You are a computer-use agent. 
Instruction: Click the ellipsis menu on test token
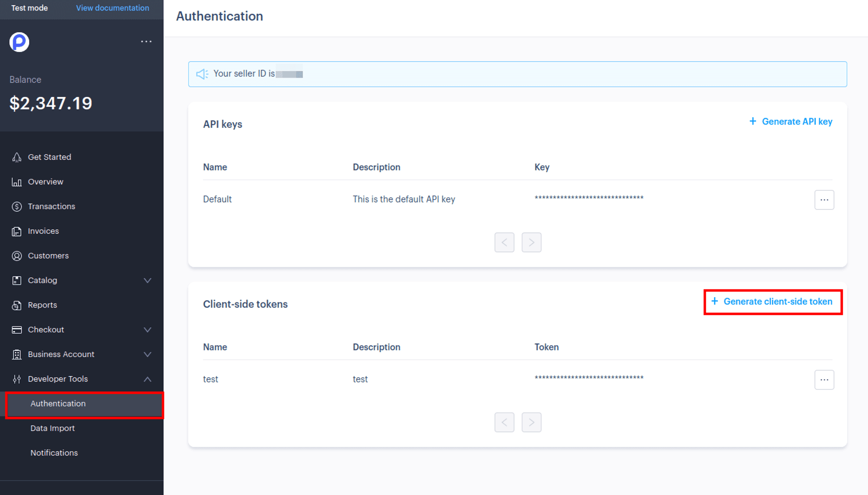[825, 380]
